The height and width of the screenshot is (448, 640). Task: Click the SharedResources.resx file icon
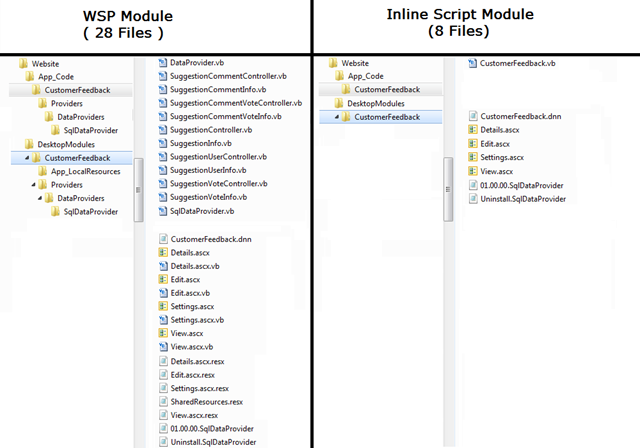pos(163,401)
